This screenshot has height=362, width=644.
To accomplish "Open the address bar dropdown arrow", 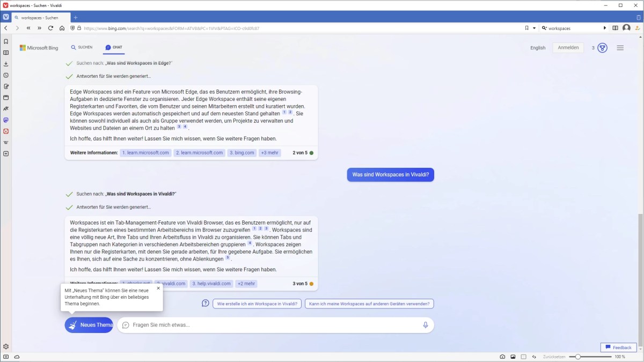I will [534, 28].
